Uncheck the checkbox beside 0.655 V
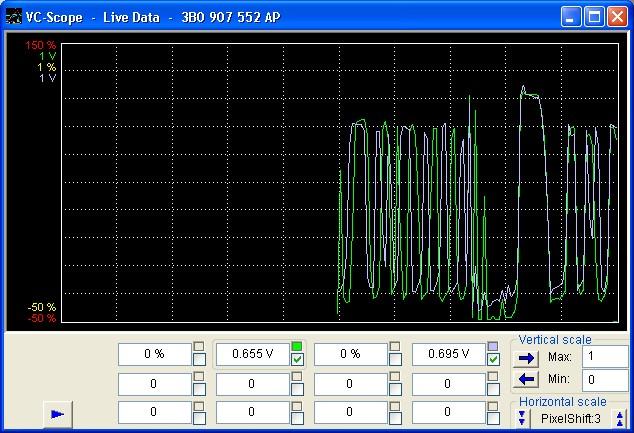The width and height of the screenshot is (634, 433). click(297, 359)
